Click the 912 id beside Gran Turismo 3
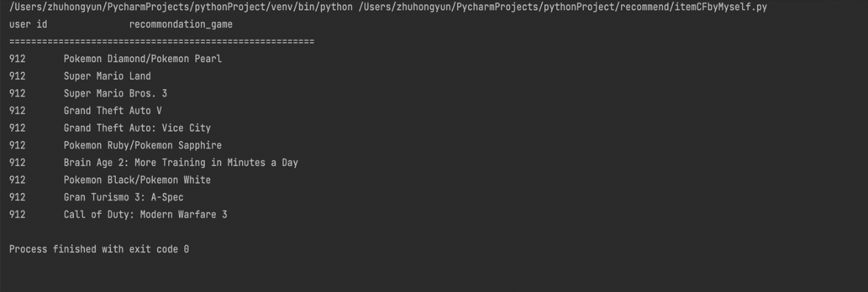 tap(17, 198)
